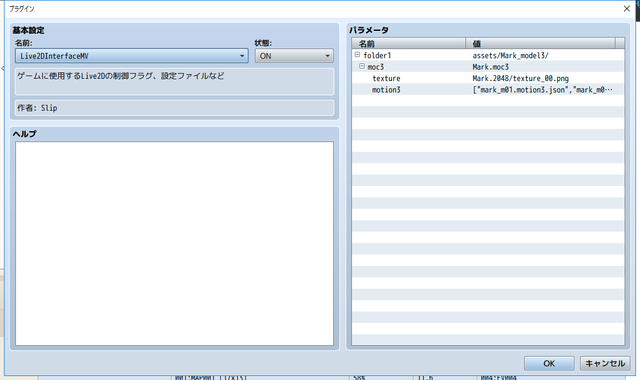Open the plugin name dropdown Live2DInterfaceMV
Screen dimensions: 640x380
(x=131, y=56)
